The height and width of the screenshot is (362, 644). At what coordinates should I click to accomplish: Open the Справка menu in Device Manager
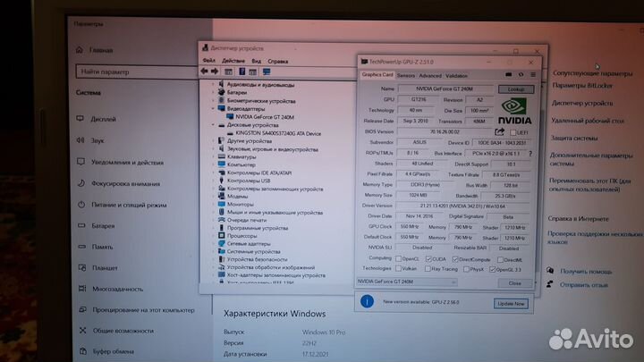(x=277, y=61)
